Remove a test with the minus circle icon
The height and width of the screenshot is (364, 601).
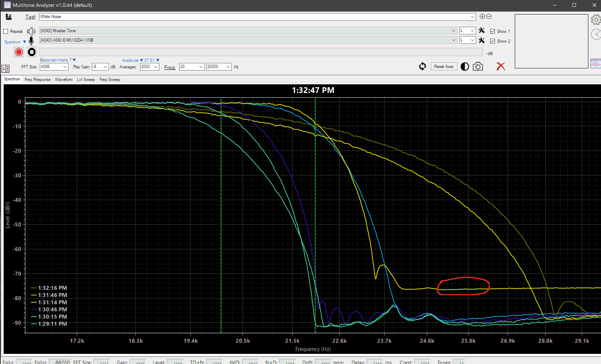(489, 16)
